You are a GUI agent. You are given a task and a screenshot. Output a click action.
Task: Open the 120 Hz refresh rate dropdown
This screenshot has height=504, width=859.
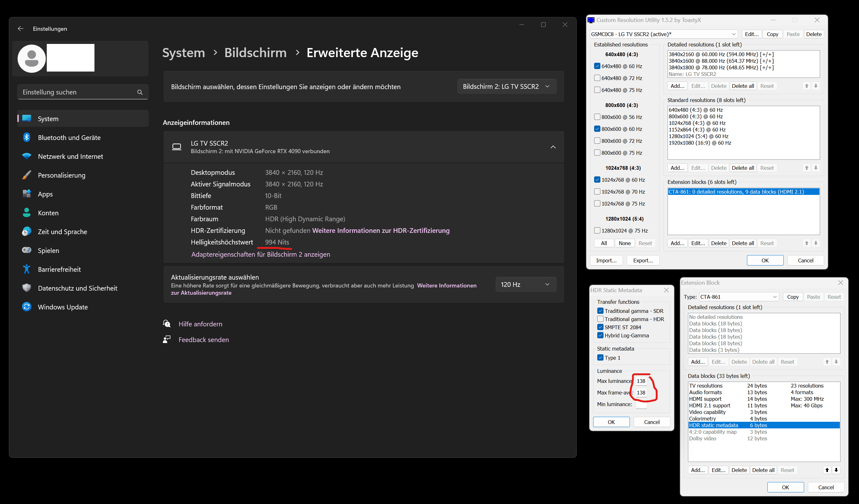tap(525, 284)
